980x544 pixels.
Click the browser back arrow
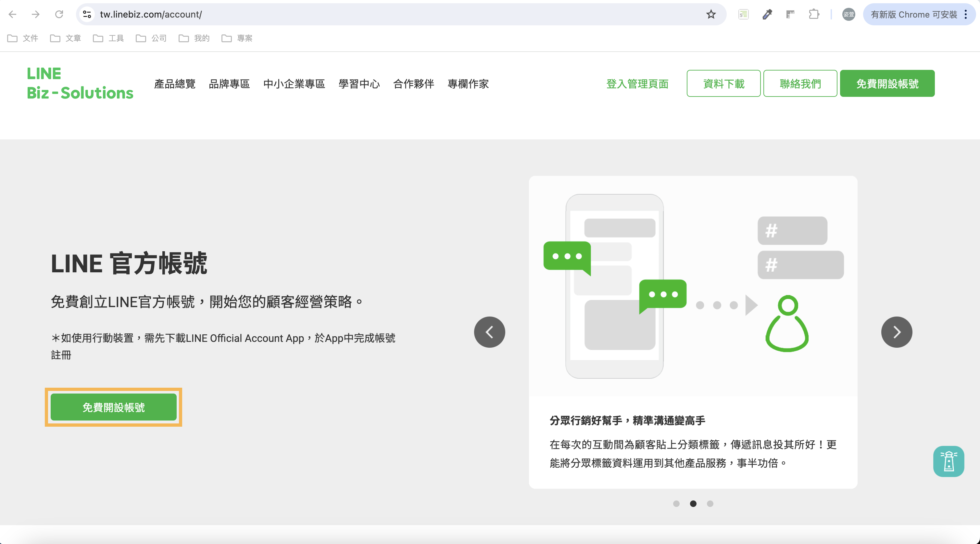pyautogui.click(x=12, y=15)
